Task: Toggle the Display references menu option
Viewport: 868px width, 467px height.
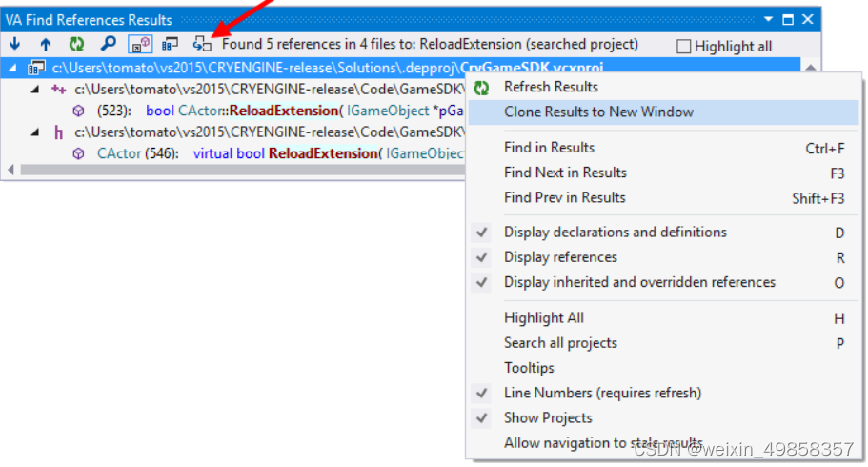Action: [663, 257]
